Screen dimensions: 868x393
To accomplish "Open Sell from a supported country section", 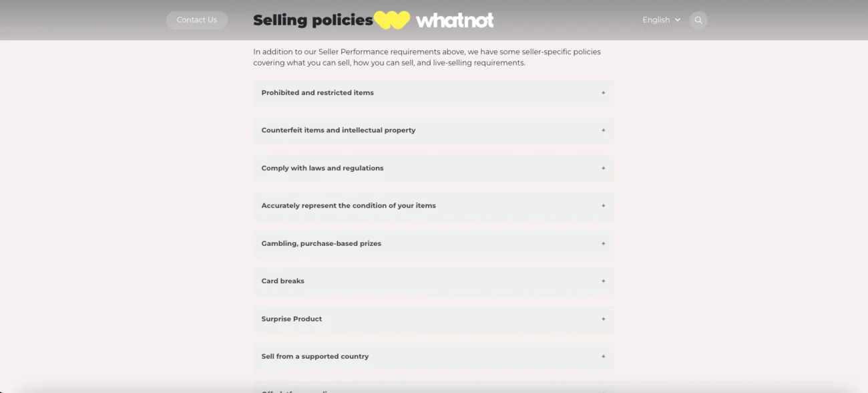I will pos(315,357).
